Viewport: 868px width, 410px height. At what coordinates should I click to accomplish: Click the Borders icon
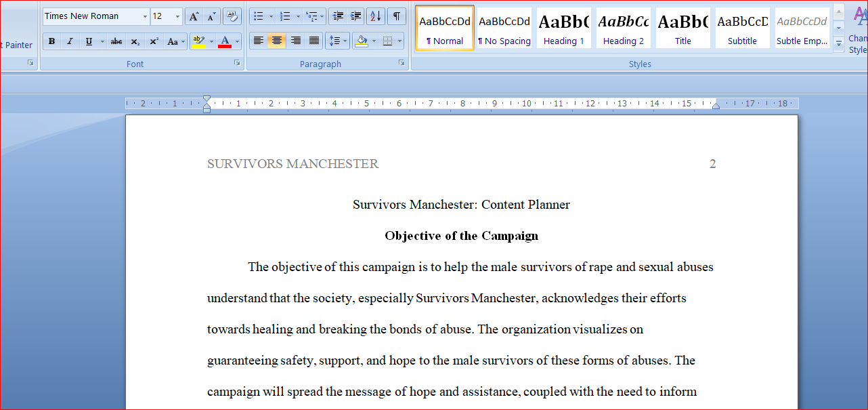387,41
